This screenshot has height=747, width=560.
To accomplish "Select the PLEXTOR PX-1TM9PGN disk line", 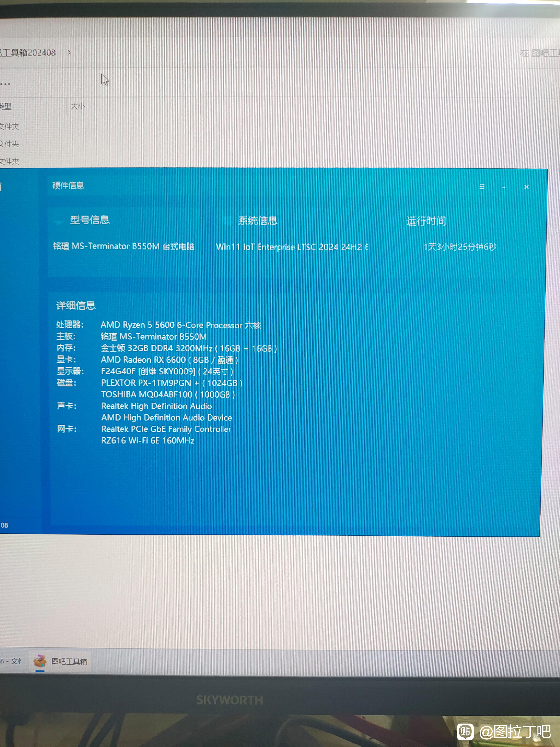I will point(172,383).
